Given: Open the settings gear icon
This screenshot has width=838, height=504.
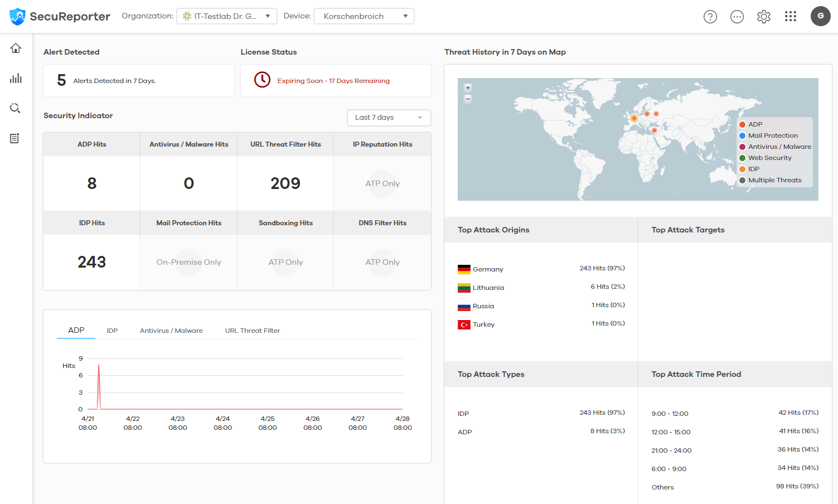Looking at the screenshot, I should pyautogui.click(x=763, y=17).
